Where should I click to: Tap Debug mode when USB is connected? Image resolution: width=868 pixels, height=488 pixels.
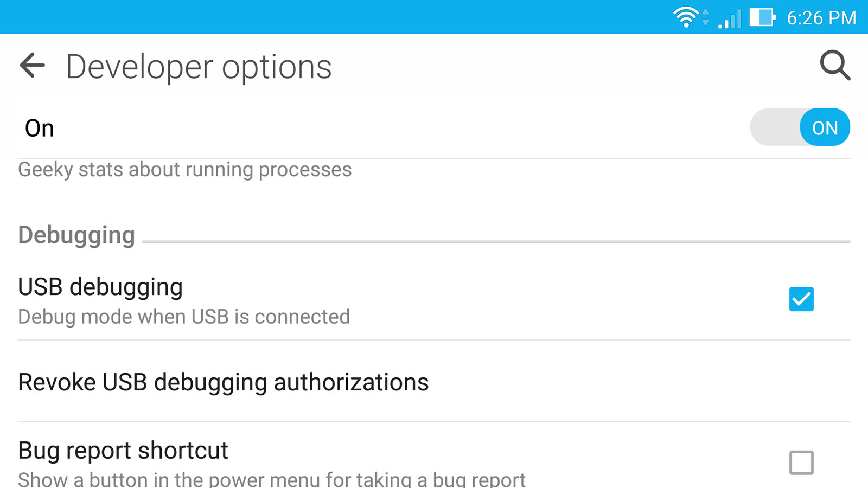point(184,317)
